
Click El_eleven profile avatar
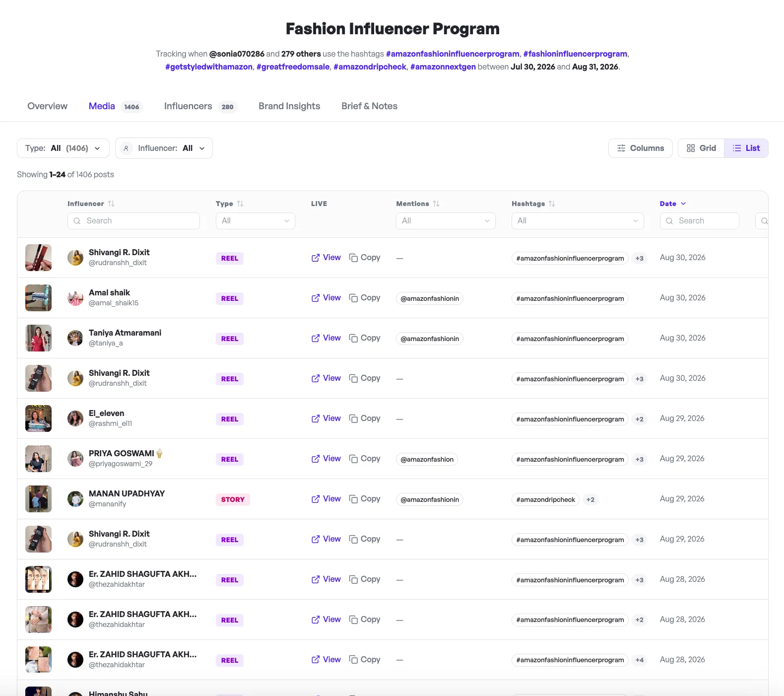coord(75,418)
